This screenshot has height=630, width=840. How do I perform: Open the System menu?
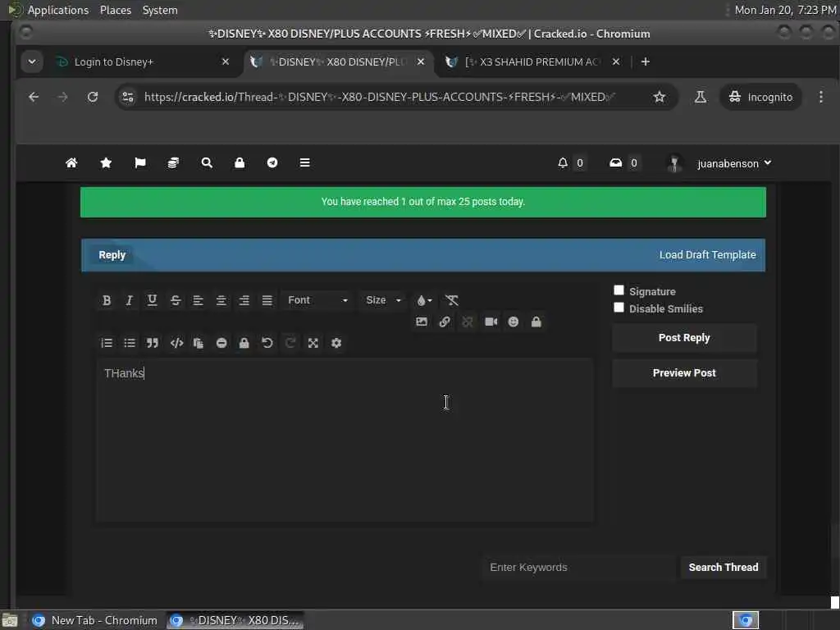click(160, 10)
